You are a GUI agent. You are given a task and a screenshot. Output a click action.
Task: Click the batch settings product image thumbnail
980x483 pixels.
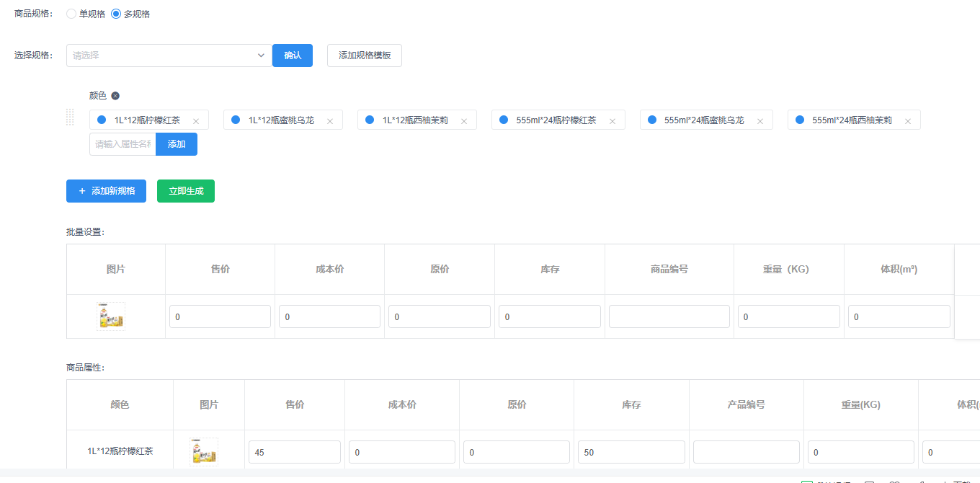click(111, 316)
